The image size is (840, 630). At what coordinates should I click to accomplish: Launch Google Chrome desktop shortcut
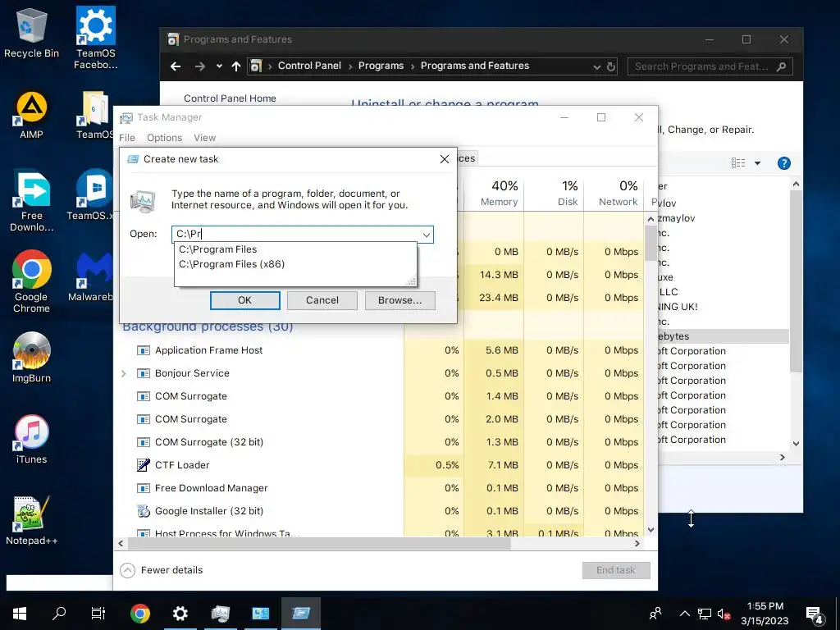pos(31,281)
